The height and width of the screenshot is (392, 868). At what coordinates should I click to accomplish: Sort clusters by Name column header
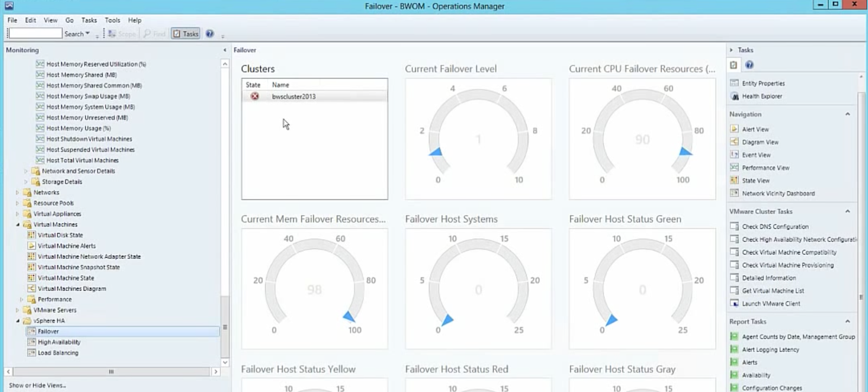click(280, 85)
